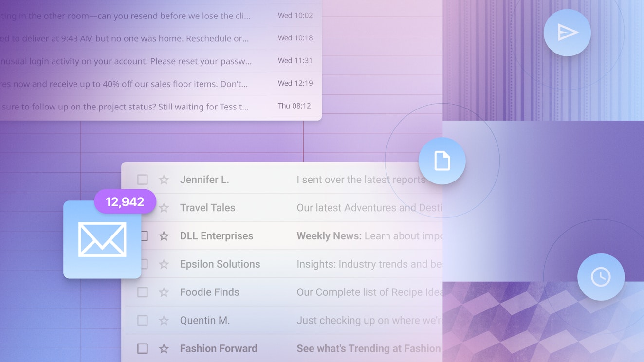
Task: Select the Thu 08:12 project status email
Action: click(146, 106)
